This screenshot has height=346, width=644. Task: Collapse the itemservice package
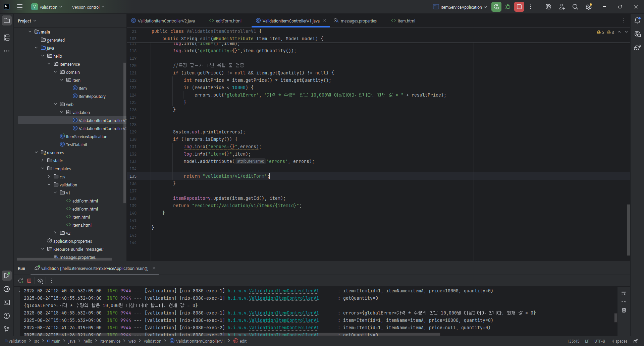point(49,64)
